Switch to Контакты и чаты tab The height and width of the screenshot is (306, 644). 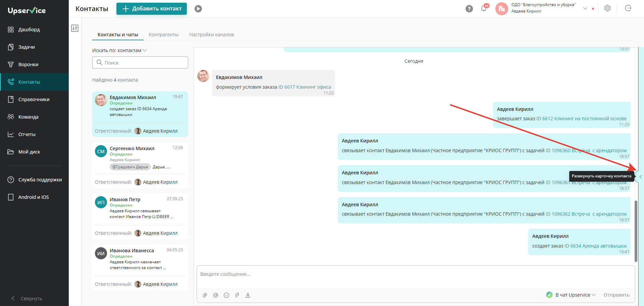pyautogui.click(x=118, y=35)
